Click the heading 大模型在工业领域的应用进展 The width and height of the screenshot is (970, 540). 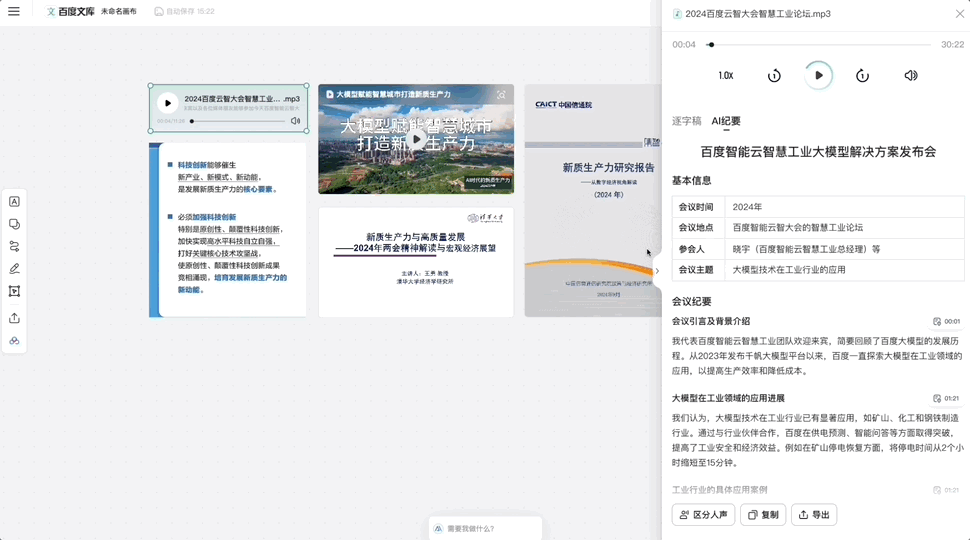pyautogui.click(x=728, y=398)
